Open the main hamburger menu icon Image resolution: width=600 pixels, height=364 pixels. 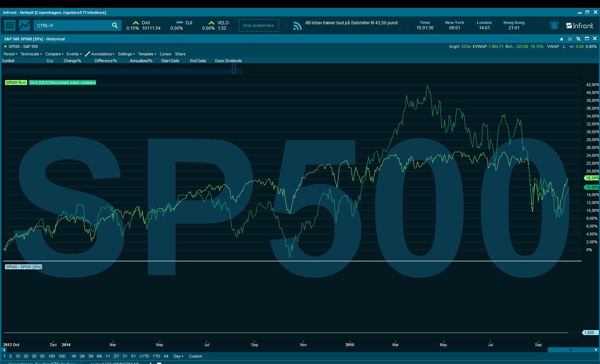10,25
